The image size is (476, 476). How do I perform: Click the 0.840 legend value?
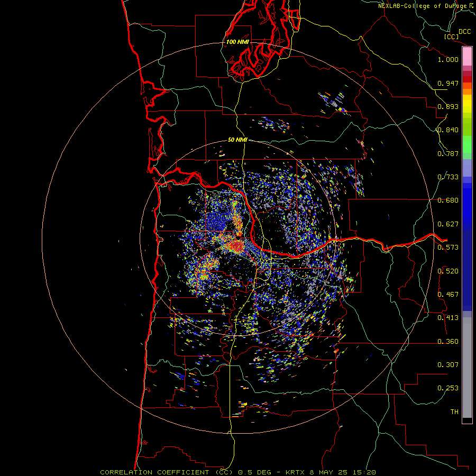tap(448, 130)
